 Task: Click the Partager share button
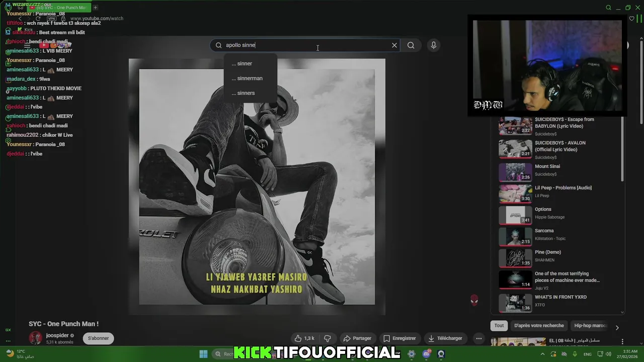point(357,338)
